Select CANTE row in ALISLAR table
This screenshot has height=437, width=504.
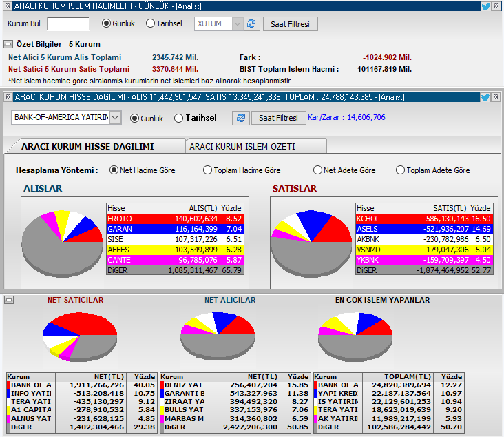[x=175, y=260]
